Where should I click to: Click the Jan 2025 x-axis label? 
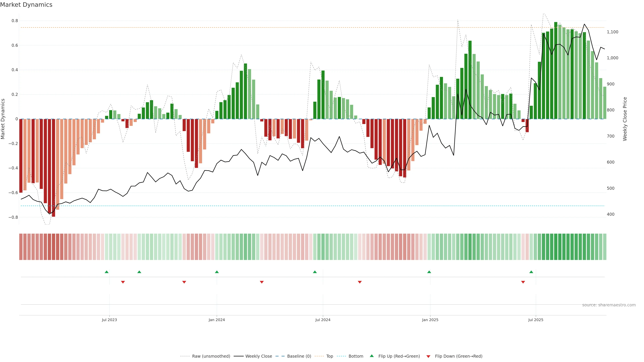tap(430, 320)
